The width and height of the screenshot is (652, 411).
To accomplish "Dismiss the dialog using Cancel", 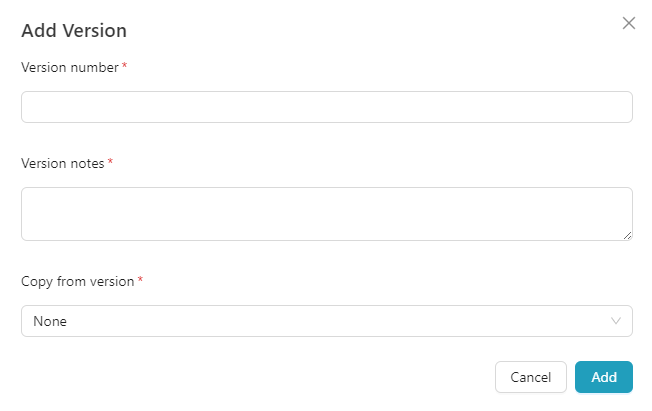I will [531, 377].
